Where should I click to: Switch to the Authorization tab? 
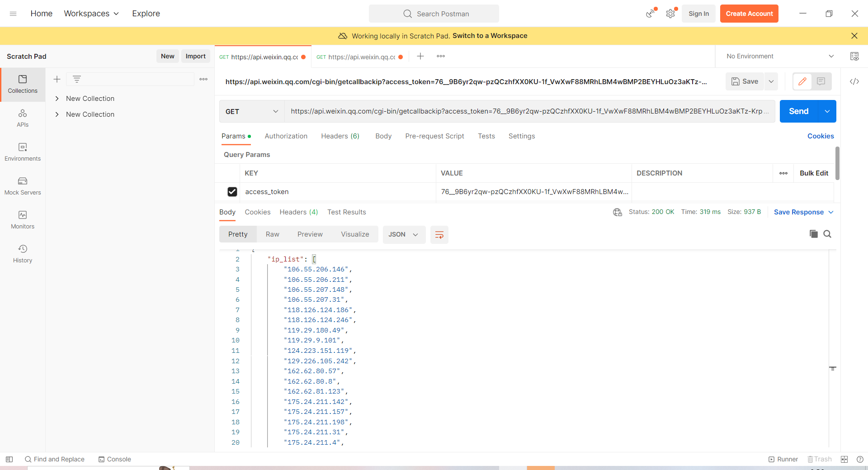tap(286, 136)
